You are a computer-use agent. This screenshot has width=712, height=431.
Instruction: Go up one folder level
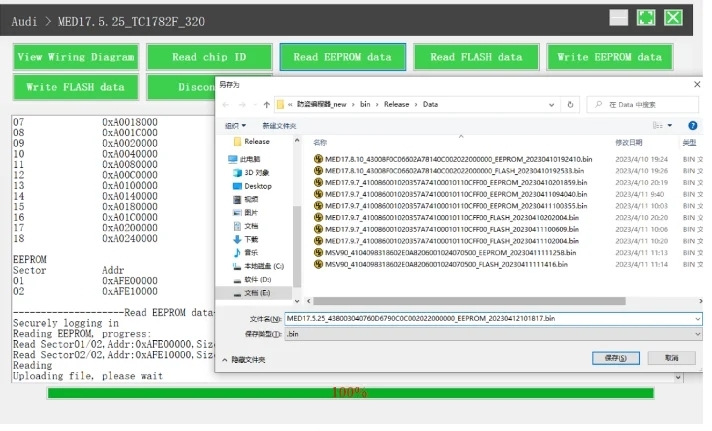coord(267,105)
